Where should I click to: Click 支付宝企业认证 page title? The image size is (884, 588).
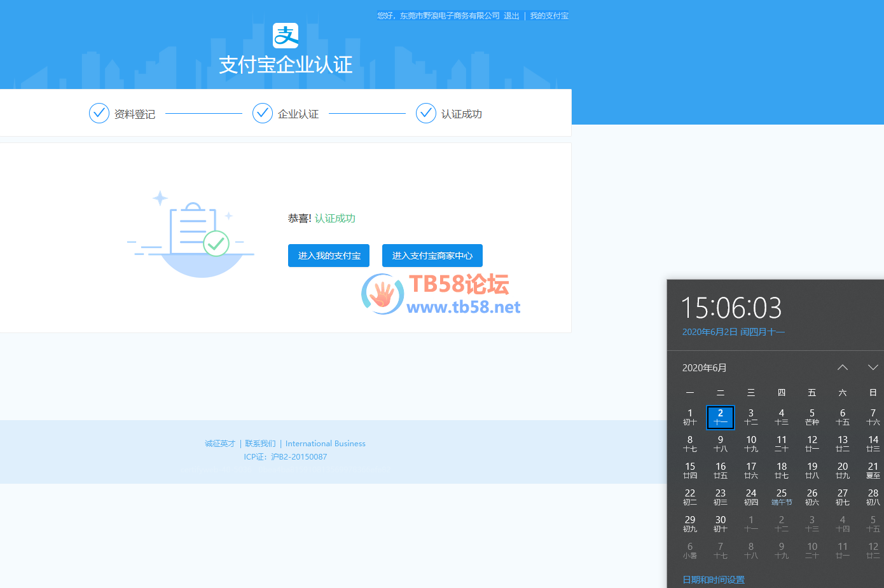coord(286,65)
